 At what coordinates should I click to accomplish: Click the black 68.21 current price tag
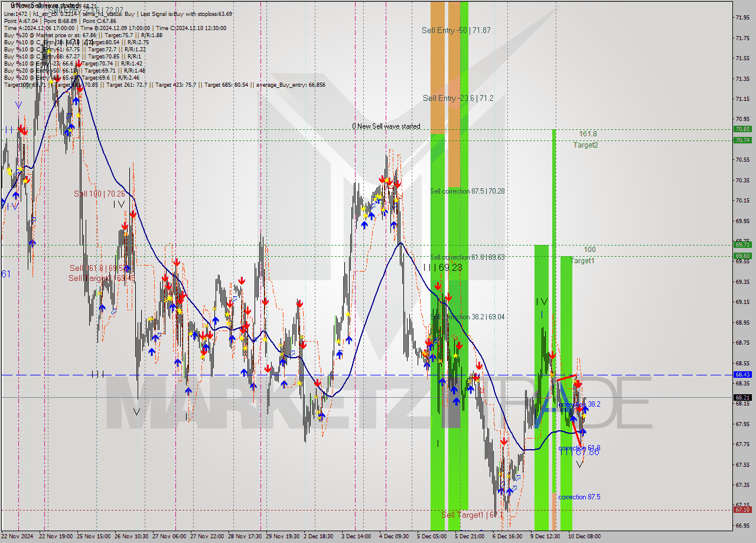(742, 397)
